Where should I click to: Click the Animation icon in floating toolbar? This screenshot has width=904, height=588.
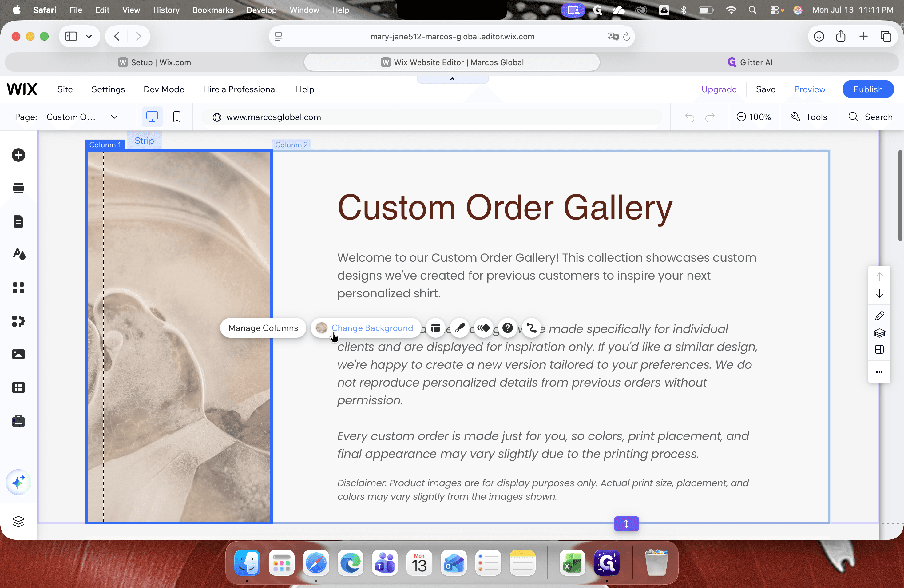tap(484, 328)
